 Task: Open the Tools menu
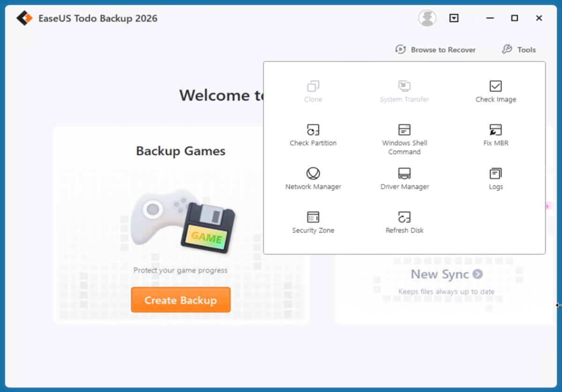518,50
